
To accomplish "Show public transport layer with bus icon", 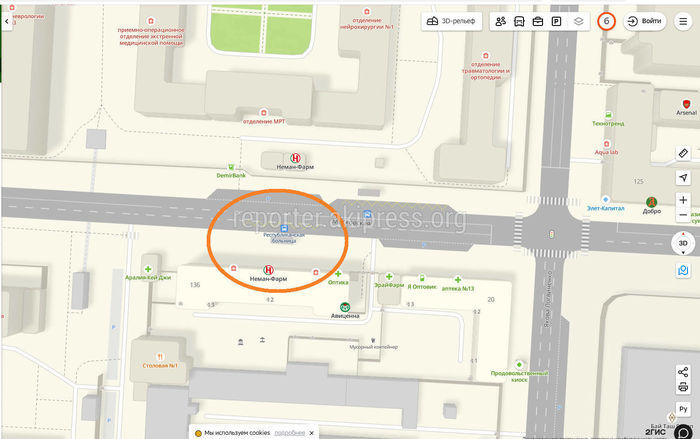I will 519,21.
